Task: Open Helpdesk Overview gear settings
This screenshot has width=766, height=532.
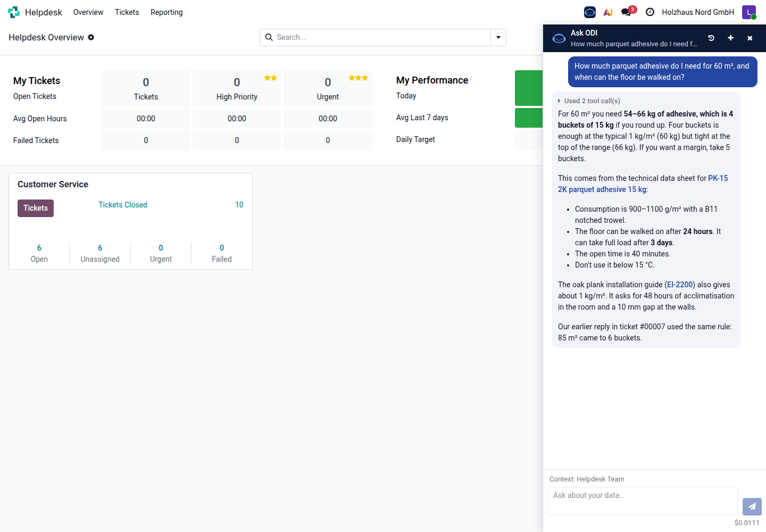Action: [91, 37]
